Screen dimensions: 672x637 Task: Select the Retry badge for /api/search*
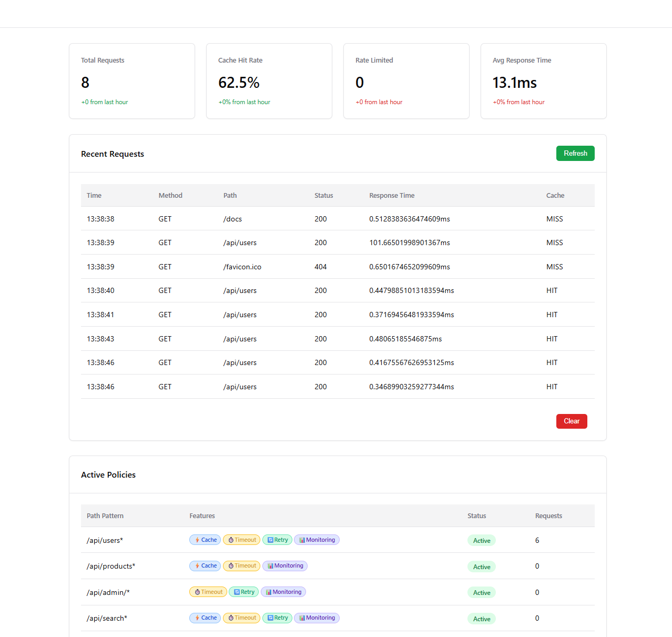[x=277, y=618]
